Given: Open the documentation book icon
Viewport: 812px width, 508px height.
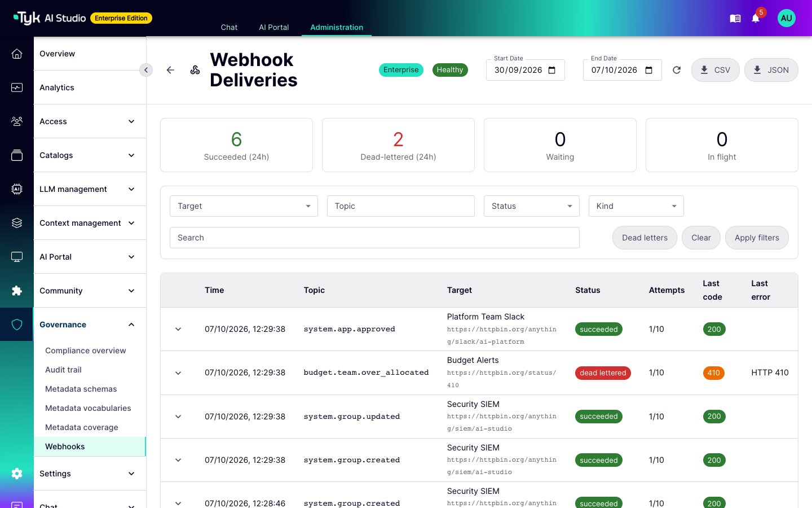Looking at the screenshot, I should pos(735,19).
